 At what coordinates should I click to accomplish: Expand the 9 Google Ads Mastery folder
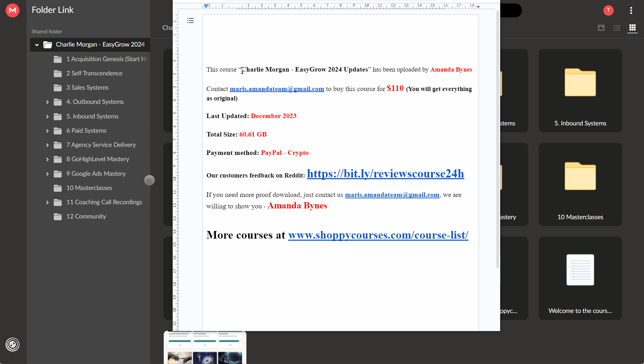[x=47, y=174]
